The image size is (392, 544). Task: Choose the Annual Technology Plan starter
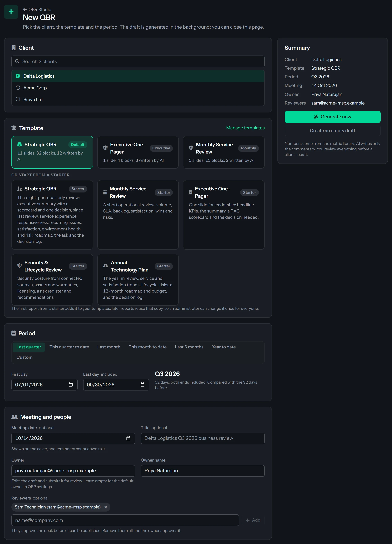click(x=138, y=280)
